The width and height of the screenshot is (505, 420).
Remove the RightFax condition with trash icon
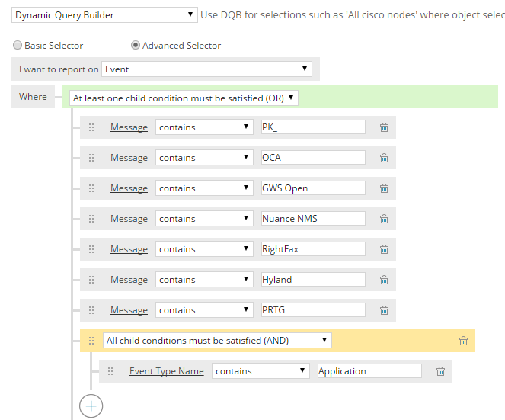pyautogui.click(x=384, y=249)
